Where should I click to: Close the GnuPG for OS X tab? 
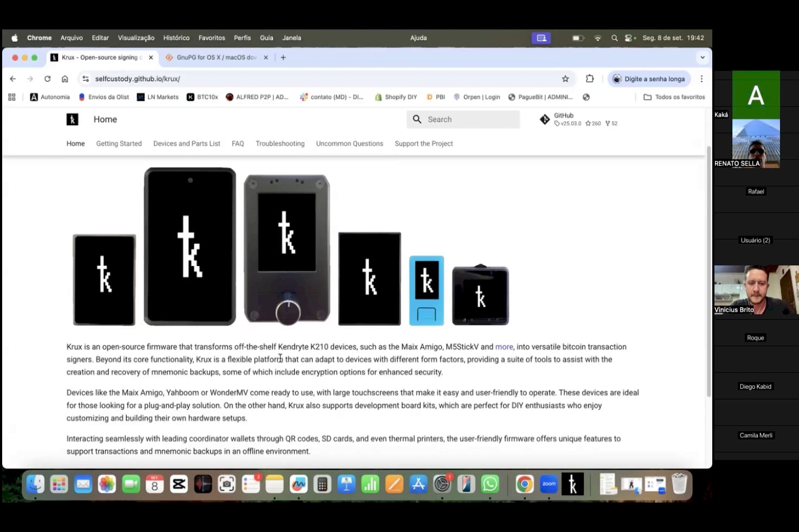coord(266,57)
